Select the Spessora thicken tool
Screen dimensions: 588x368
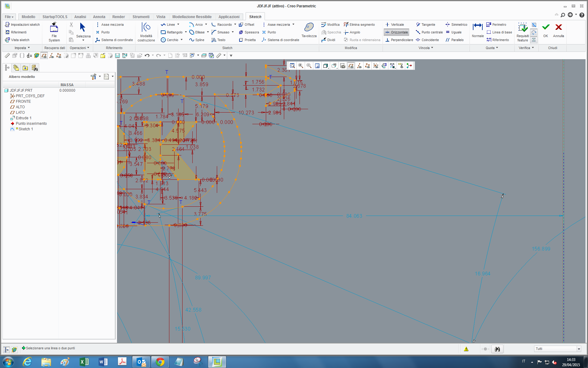[x=249, y=32]
